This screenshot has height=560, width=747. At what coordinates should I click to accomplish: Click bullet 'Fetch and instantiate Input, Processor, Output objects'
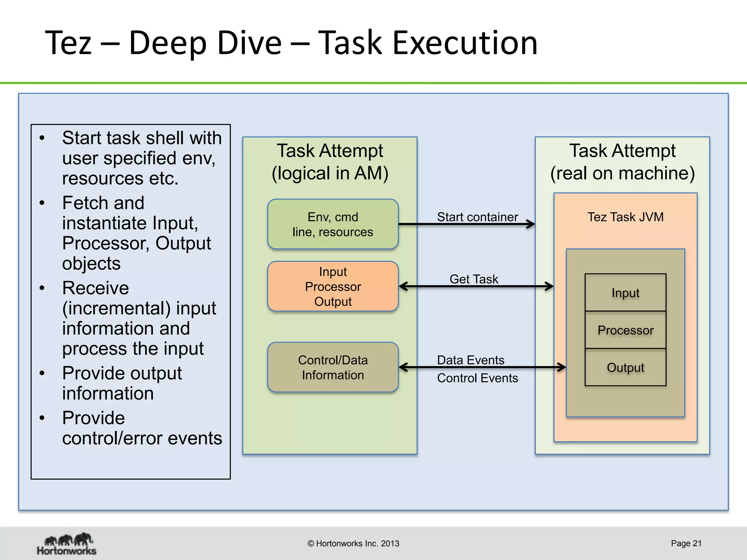pyautogui.click(x=136, y=233)
